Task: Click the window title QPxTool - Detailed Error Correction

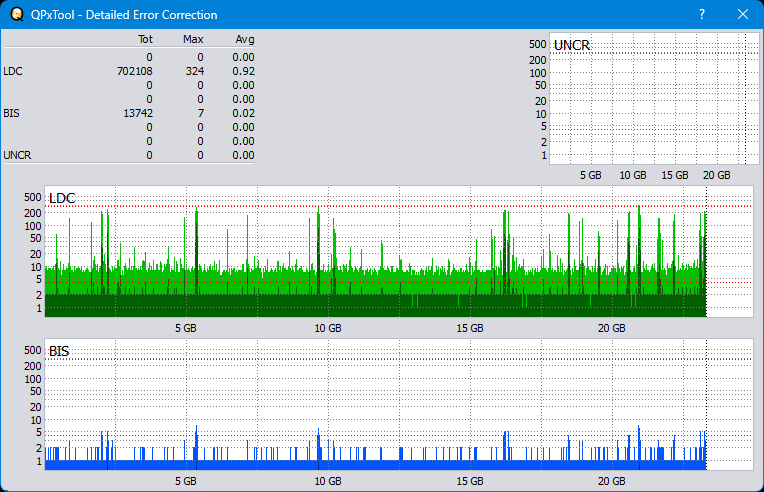Action: (124, 15)
